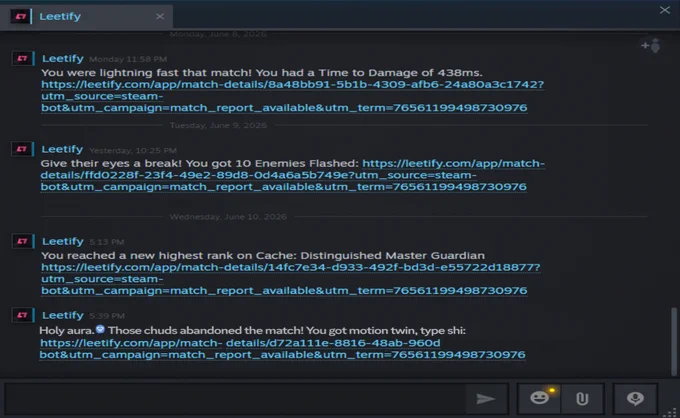The image size is (680, 418).
Task: Open the 10 Enemies Flashed match link
Action: [292, 175]
